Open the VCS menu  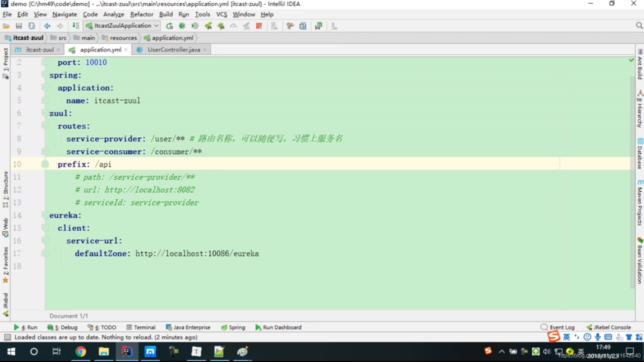click(221, 14)
